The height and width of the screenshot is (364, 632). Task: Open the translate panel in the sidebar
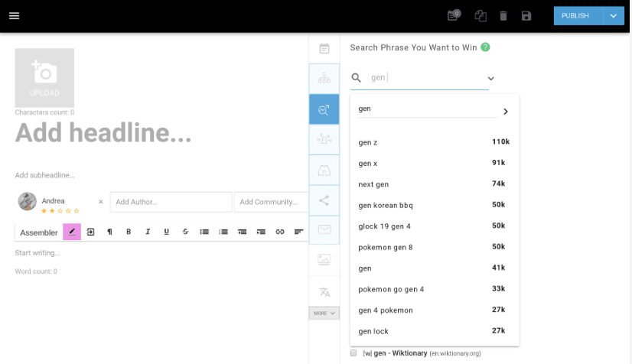[324, 292]
